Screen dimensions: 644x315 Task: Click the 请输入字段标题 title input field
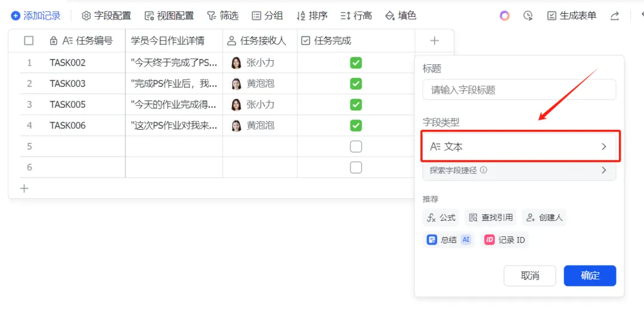click(519, 90)
